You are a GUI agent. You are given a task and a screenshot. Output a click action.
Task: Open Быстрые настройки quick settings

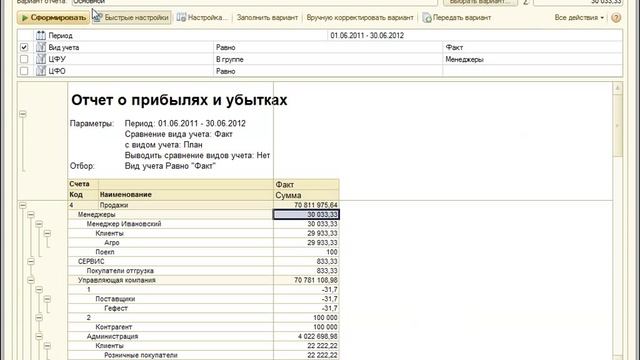131,18
